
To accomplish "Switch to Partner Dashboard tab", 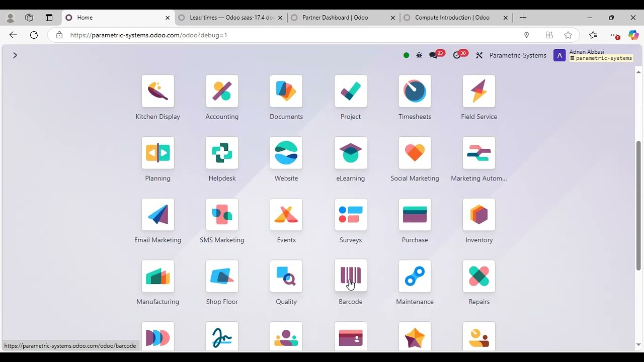I will pos(344,18).
